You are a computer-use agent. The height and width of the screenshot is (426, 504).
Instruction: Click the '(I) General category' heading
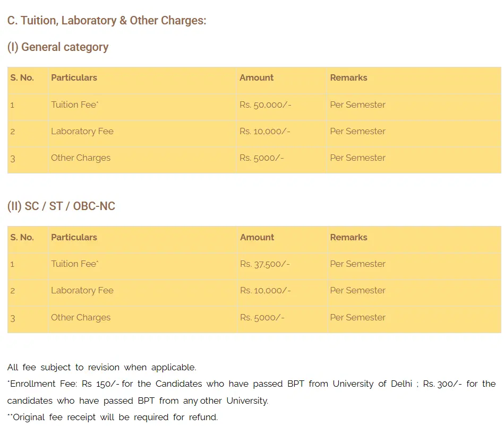pos(58,47)
